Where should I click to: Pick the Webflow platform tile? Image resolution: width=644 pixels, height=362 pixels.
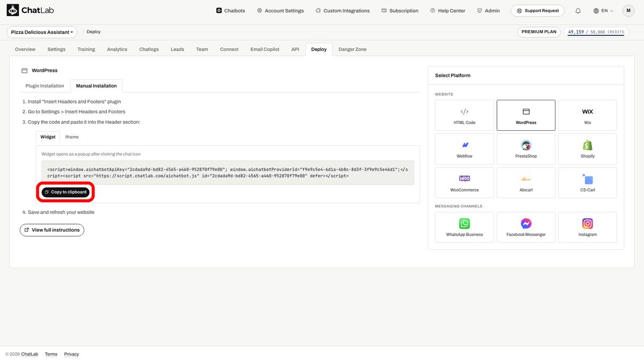pos(464,149)
